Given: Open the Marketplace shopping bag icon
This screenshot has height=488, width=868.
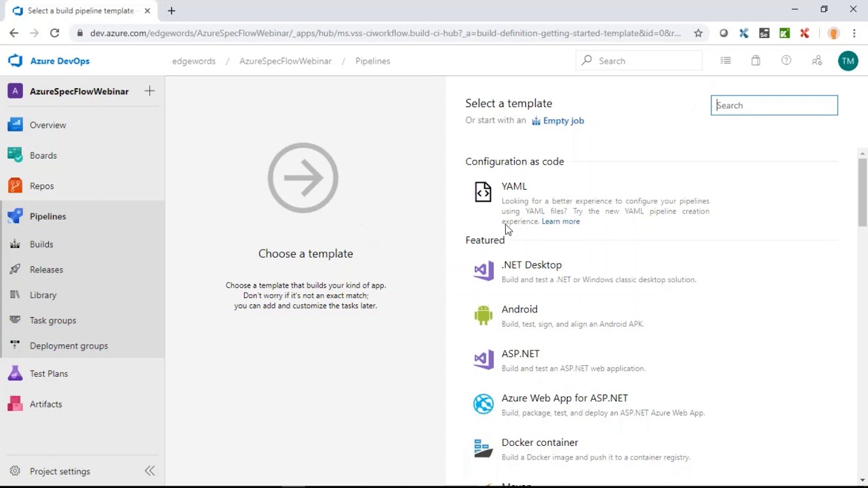Looking at the screenshot, I should click(x=755, y=60).
